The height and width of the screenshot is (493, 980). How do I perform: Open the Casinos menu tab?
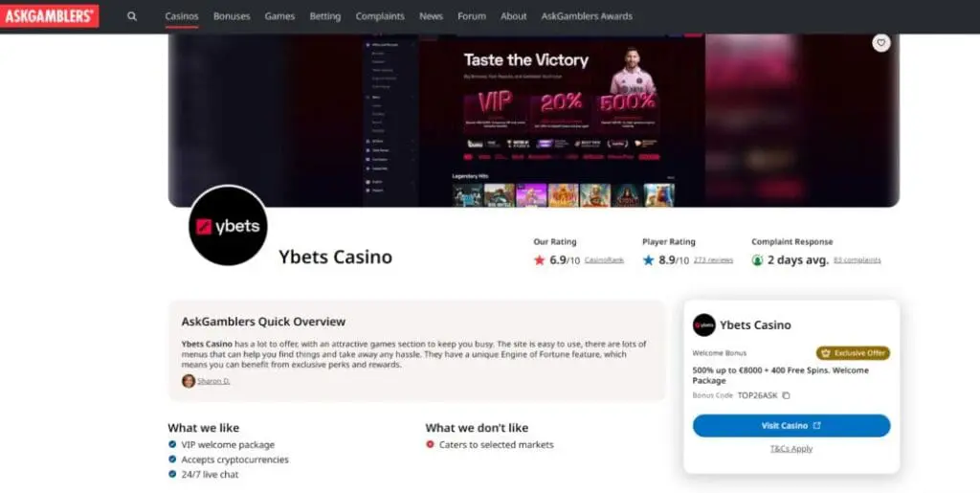pos(182,16)
